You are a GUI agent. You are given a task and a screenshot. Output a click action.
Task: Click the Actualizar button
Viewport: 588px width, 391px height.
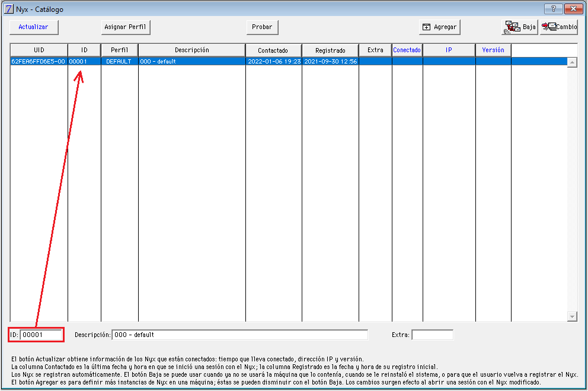[34, 27]
